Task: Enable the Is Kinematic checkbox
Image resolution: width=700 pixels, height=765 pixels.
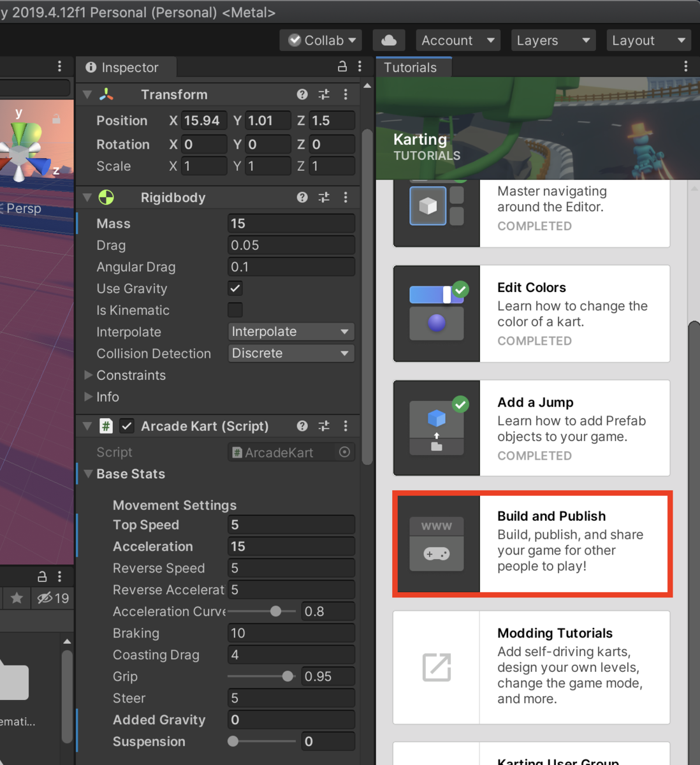Action: click(235, 310)
